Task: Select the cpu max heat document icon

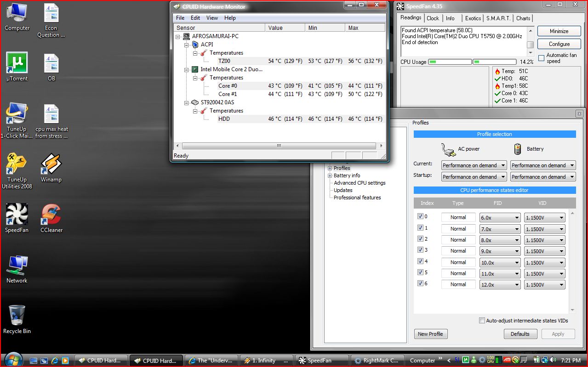Action: coord(51,121)
